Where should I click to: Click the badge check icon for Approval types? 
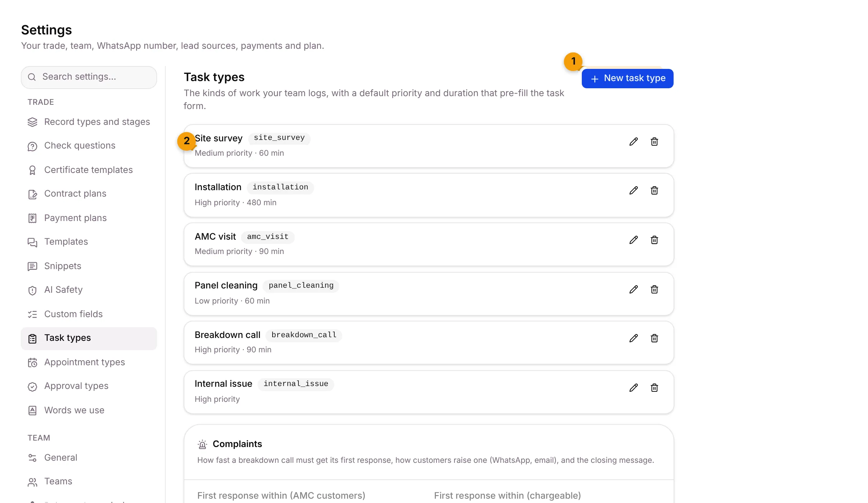tap(32, 387)
